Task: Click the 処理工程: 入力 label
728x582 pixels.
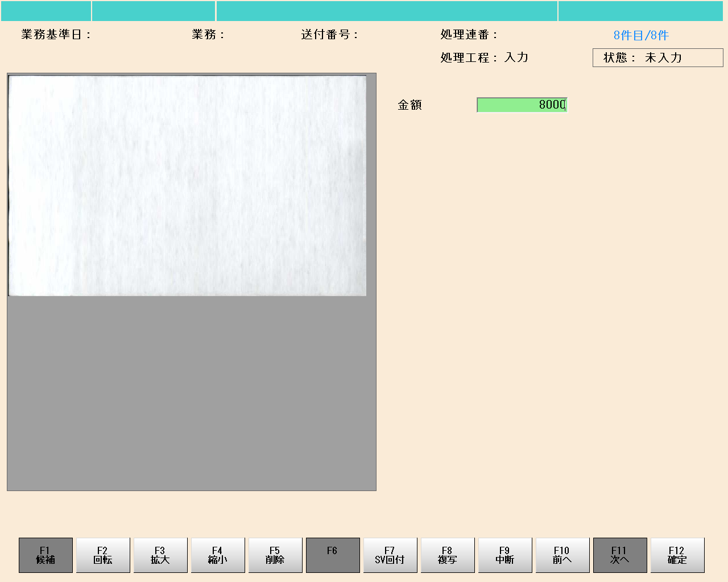Action: point(484,57)
